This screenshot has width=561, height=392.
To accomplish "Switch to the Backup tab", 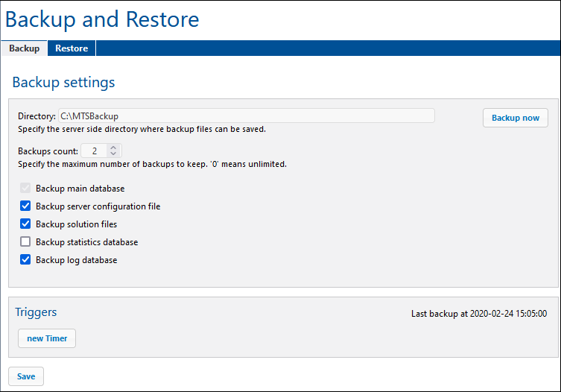I will coord(24,48).
